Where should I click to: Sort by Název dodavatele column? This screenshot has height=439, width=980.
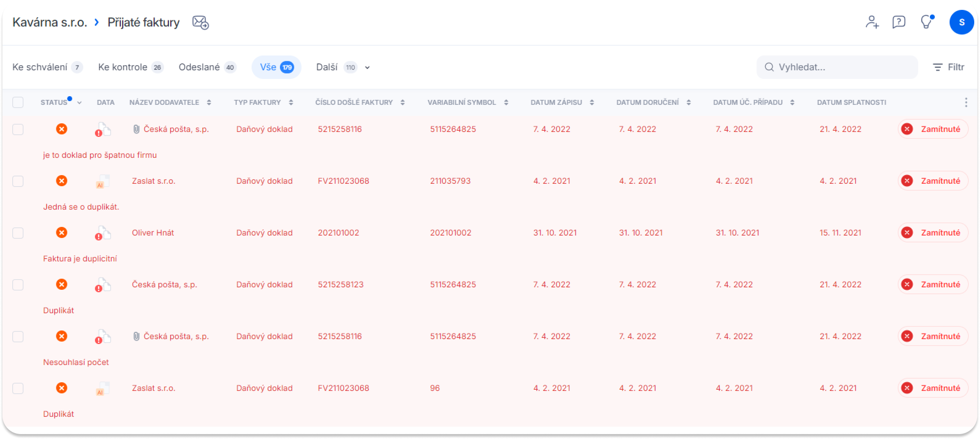click(x=209, y=102)
